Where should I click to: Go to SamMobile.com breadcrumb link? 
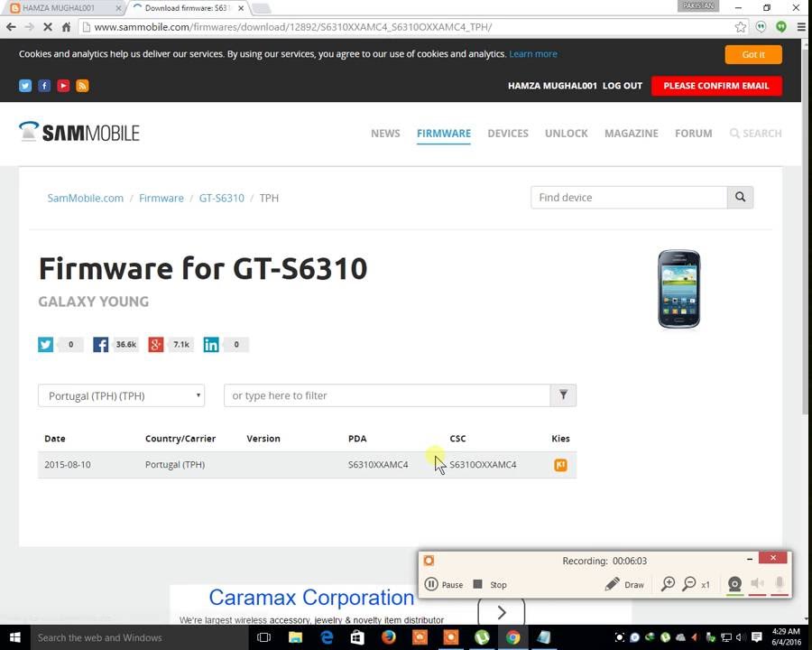[x=86, y=198]
